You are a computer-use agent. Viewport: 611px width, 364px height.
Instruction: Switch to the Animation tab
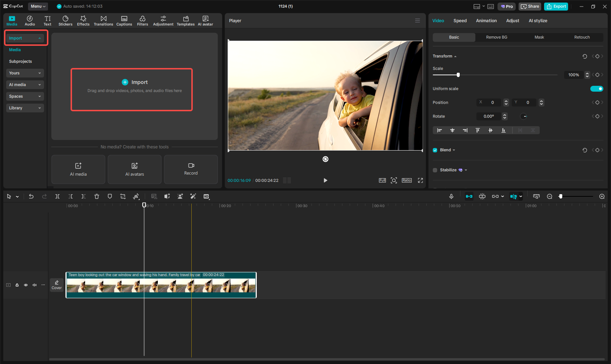click(x=486, y=21)
